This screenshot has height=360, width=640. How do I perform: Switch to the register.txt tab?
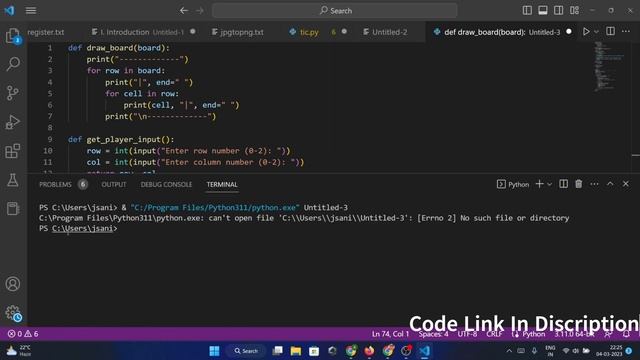tap(46, 32)
